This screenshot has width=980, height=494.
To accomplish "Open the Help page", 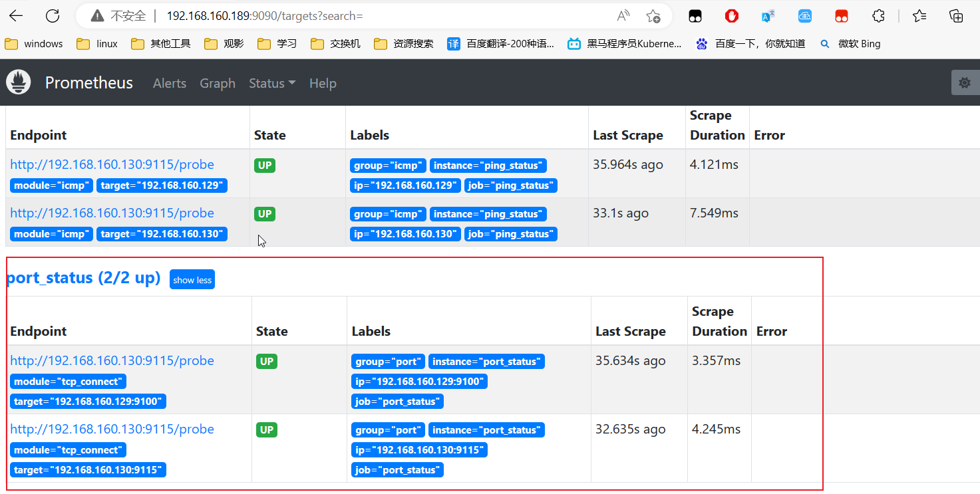I will tap(323, 83).
